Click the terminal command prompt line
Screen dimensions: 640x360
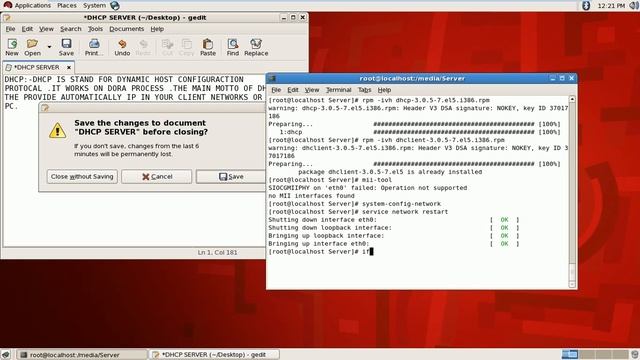click(321, 252)
